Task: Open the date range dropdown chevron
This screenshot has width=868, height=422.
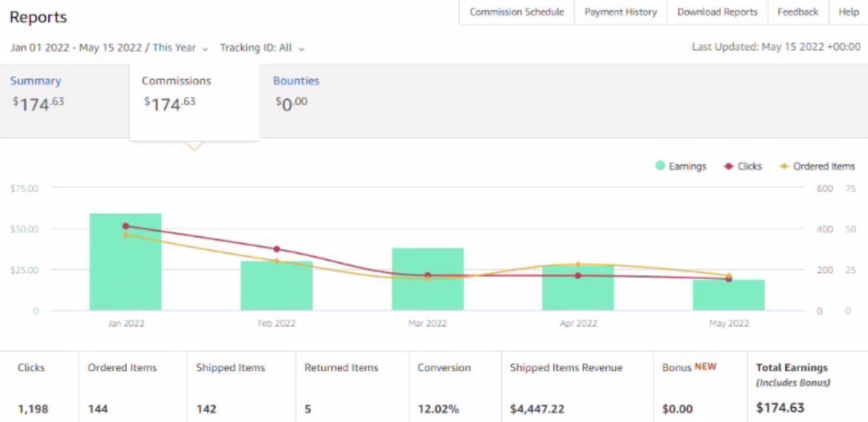Action: click(x=206, y=49)
